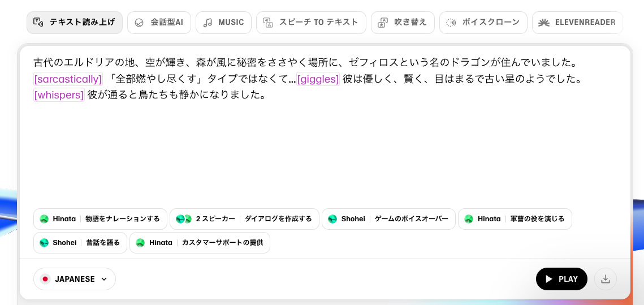Image resolution: width=644 pixels, height=305 pixels.
Task: Click the sentence 彼が通ると鳥たちも静かになりました。
Action: coord(178,95)
